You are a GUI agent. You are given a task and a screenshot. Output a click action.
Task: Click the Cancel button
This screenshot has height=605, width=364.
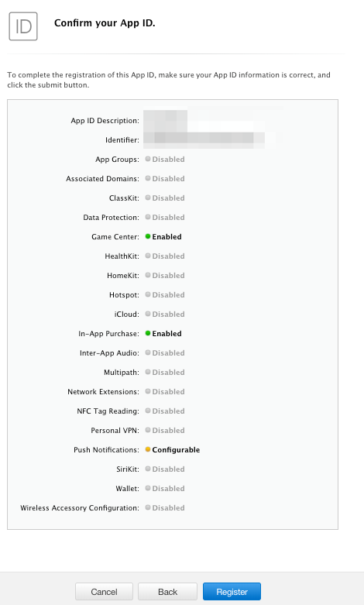(x=104, y=592)
